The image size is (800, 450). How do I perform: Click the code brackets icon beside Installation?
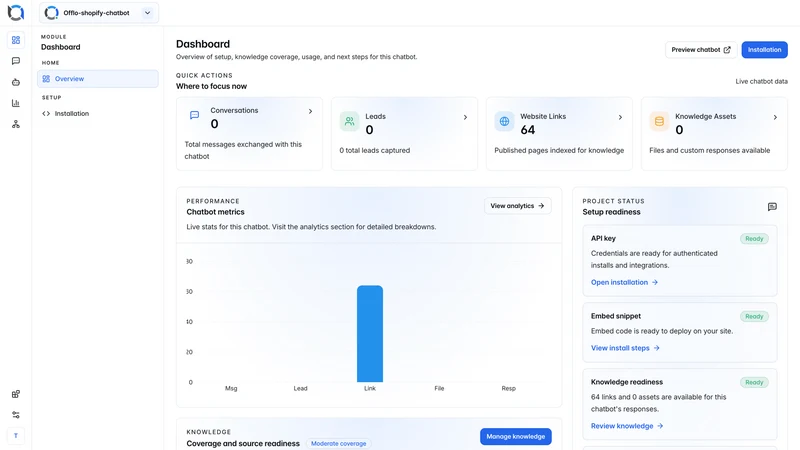click(46, 113)
